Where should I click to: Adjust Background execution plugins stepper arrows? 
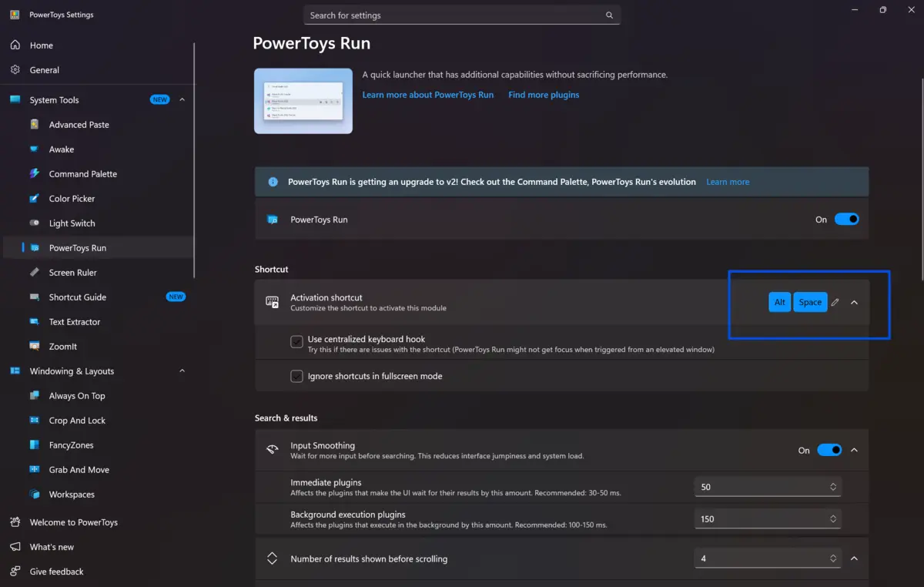point(833,519)
